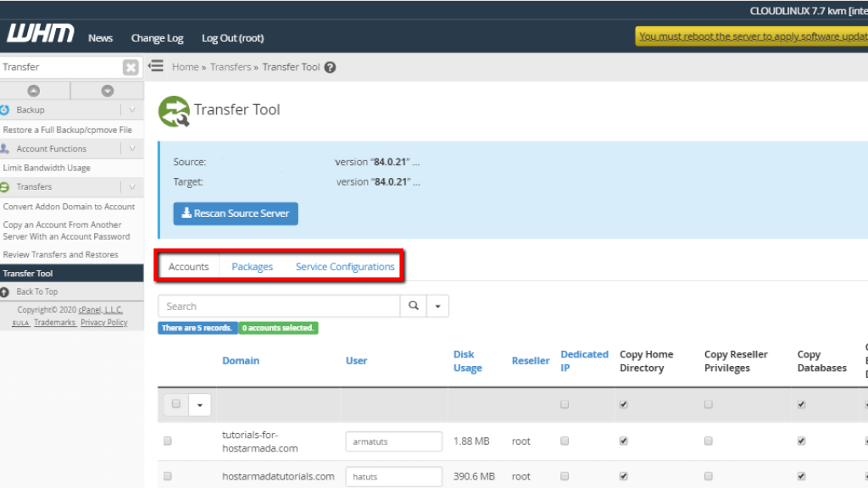Open Restore a Full Backup/cpmove File

68,130
